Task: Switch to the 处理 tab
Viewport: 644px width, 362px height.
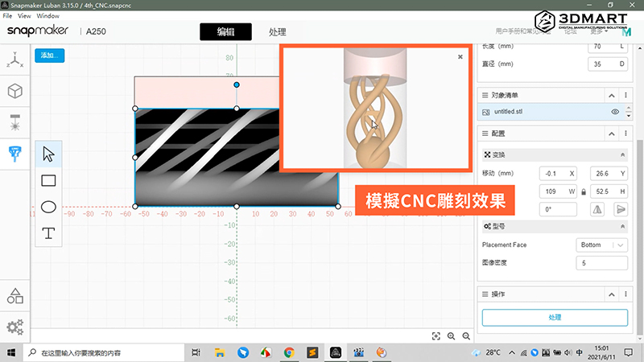Action: pyautogui.click(x=277, y=32)
